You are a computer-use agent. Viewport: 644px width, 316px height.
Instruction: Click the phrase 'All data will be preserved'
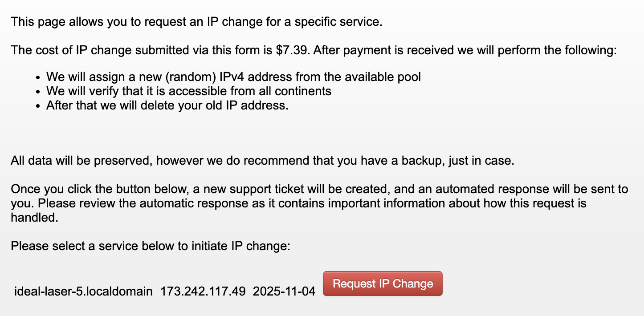80,160
